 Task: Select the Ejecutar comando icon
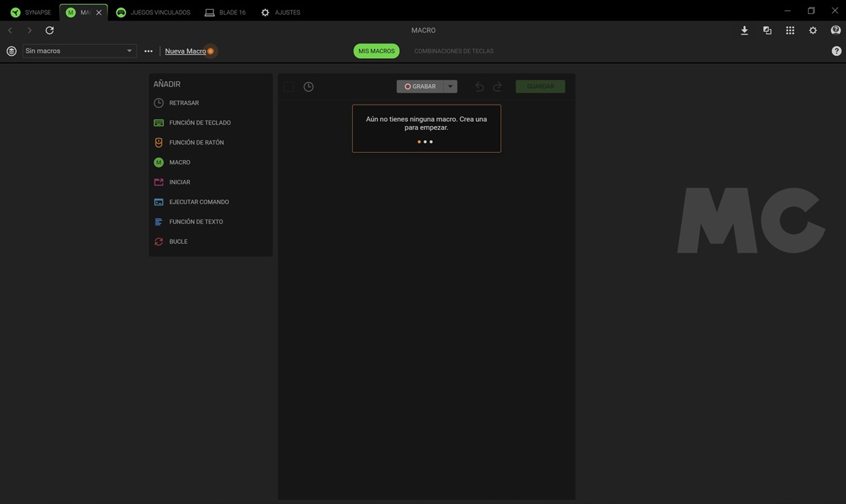pos(159,202)
